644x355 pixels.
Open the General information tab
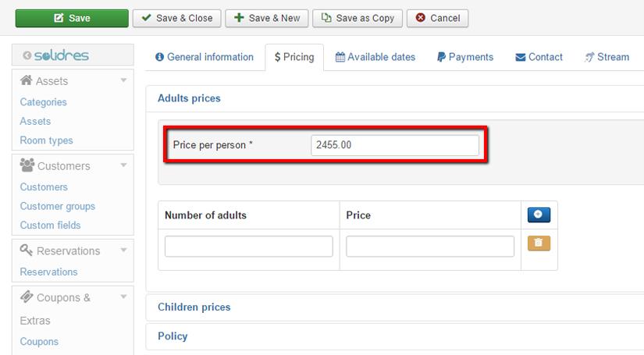[204, 57]
